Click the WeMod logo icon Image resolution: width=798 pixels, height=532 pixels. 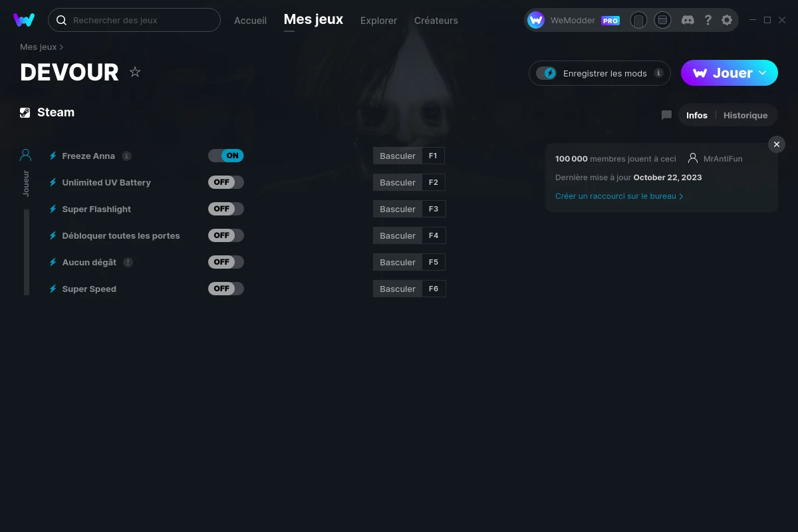[x=24, y=20]
